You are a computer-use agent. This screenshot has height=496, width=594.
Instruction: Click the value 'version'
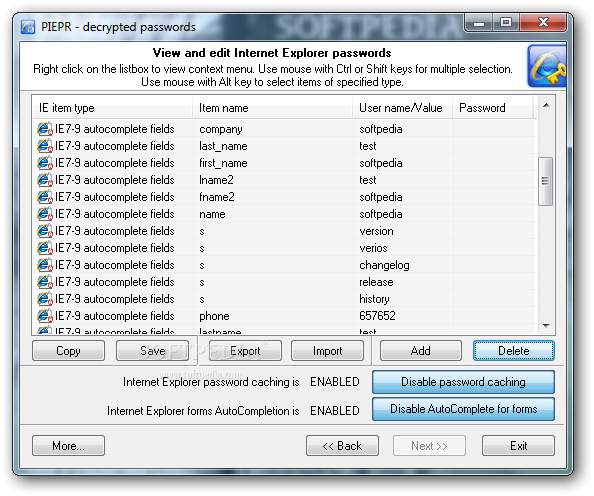[376, 231]
